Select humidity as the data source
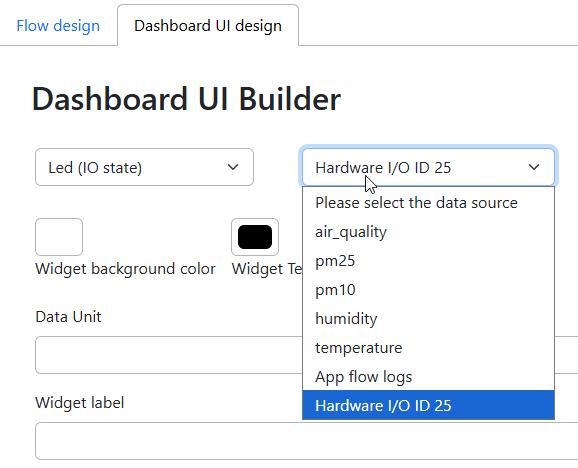 [x=428, y=318]
